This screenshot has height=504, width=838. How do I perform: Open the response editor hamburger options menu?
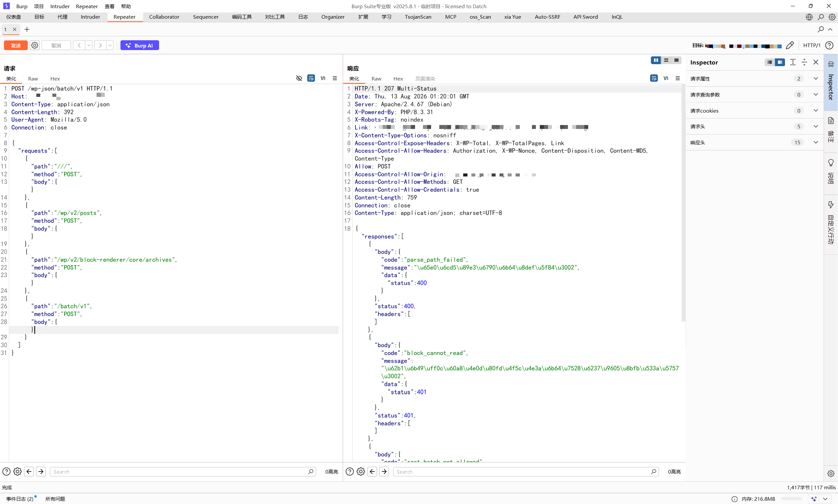point(678,78)
